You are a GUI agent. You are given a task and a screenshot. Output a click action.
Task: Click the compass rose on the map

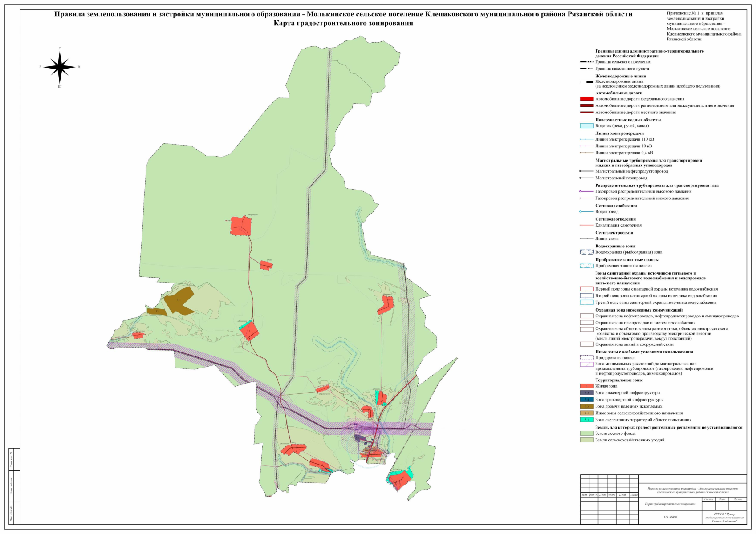coord(60,68)
